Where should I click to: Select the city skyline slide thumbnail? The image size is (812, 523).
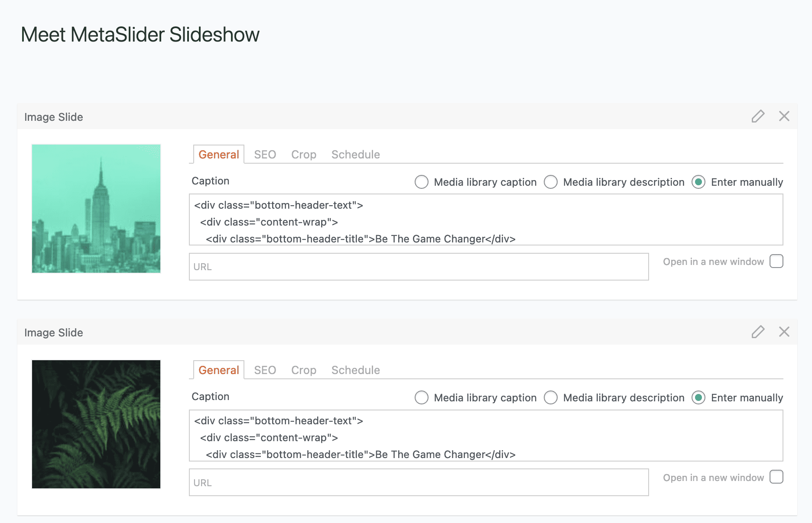click(96, 209)
